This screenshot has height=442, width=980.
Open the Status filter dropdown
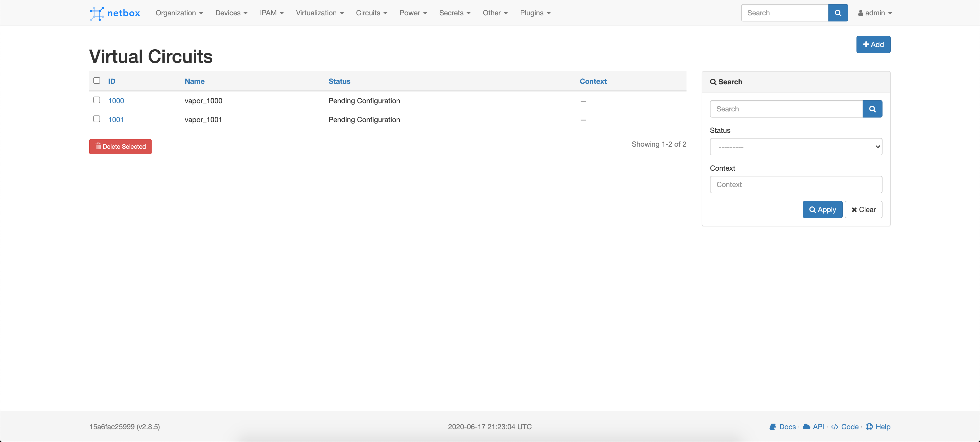[795, 147]
